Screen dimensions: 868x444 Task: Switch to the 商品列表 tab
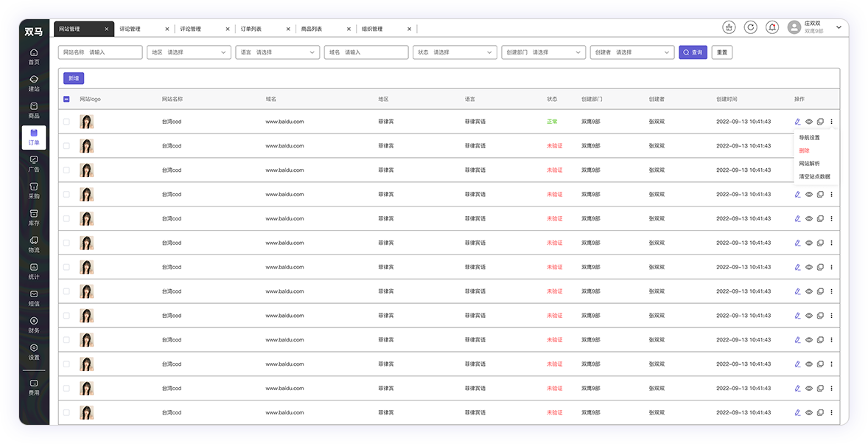point(311,29)
